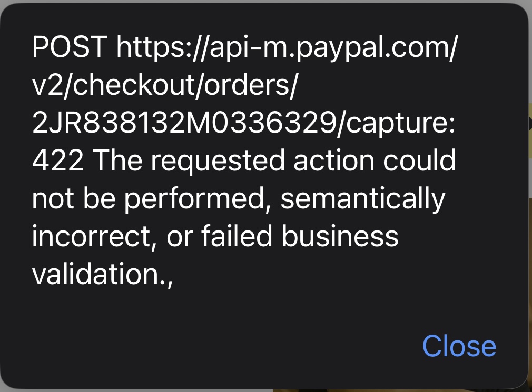Select the word "business"
532x392 pixels.
pyautogui.click(x=340, y=236)
